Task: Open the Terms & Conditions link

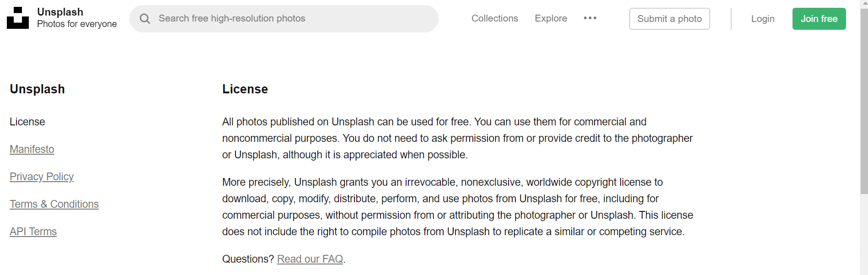Action: coord(54,204)
